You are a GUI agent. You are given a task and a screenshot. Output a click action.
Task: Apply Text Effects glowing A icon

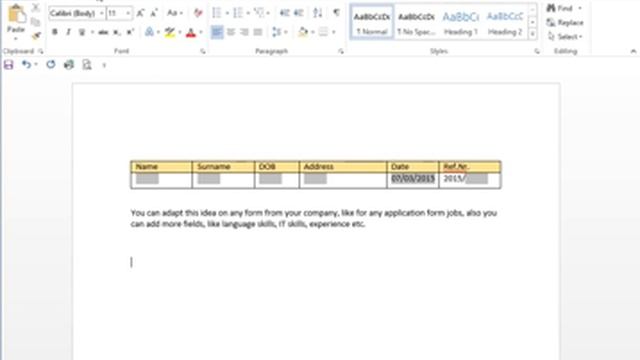149,32
